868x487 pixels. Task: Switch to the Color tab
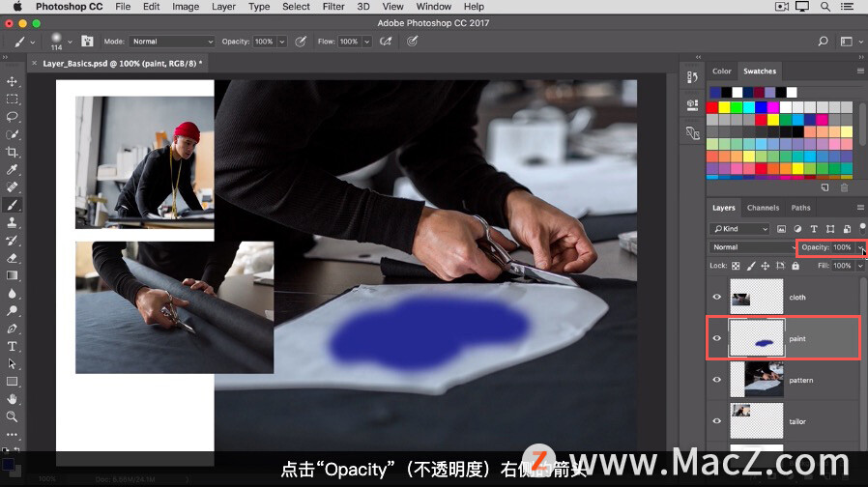click(x=721, y=71)
